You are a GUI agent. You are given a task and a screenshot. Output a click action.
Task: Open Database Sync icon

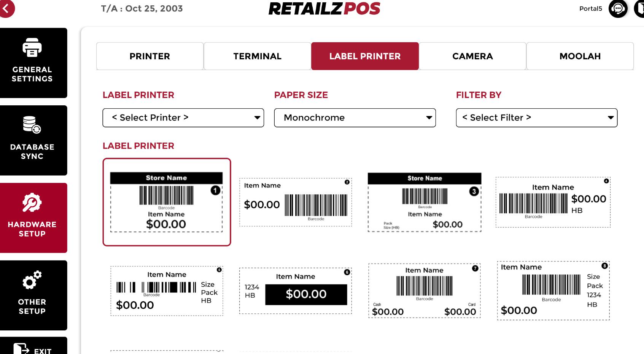pyautogui.click(x=32, y=125)
